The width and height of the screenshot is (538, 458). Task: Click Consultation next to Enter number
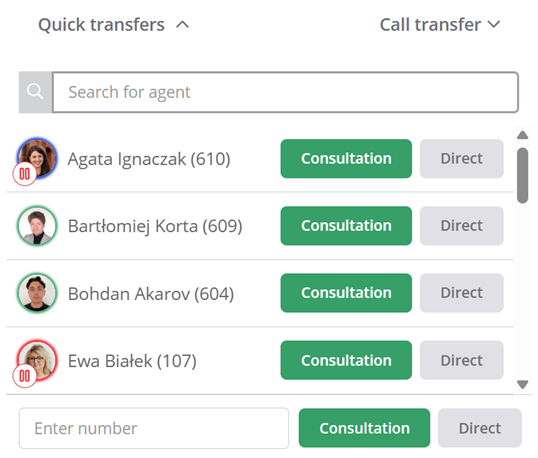click(x=364, y=428)
